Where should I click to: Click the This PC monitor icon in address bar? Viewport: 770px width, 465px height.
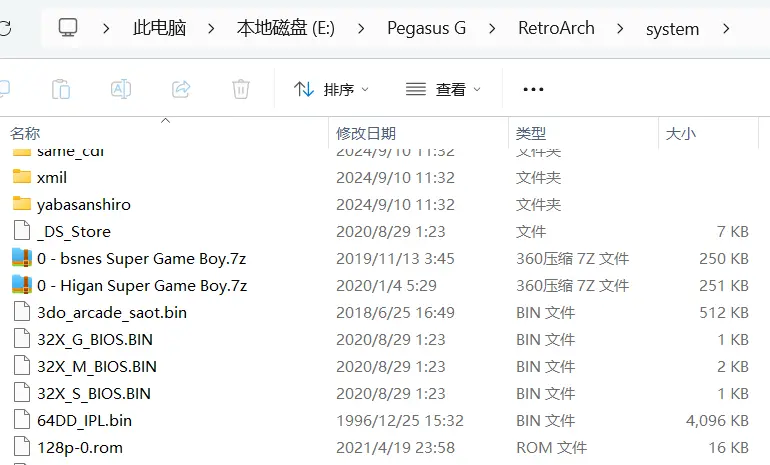[68, 28]
